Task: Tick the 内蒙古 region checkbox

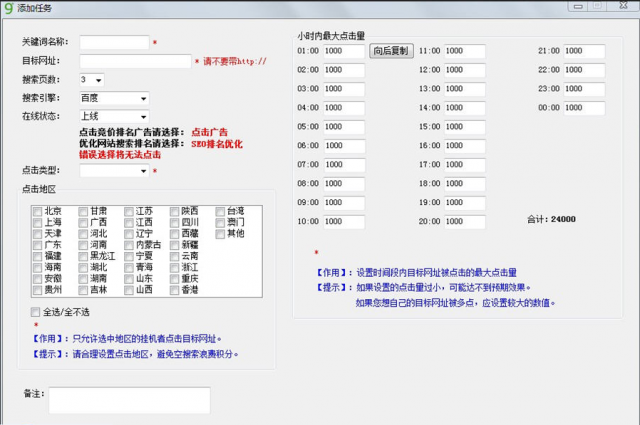Action: point(128,245)
